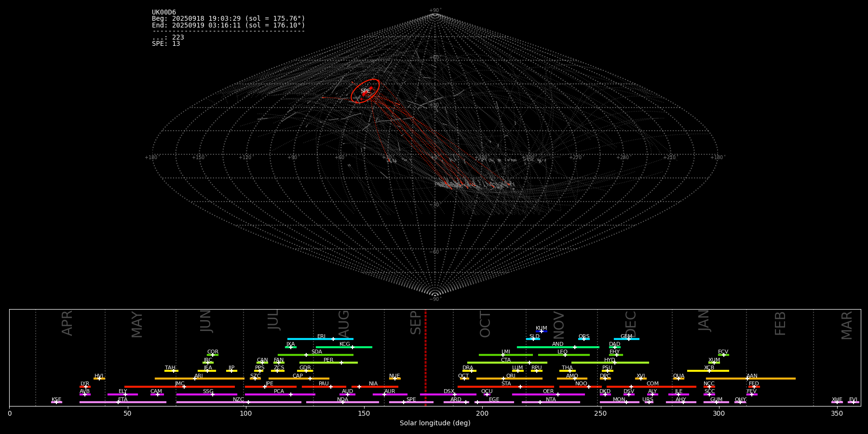Select the DSX shower label
The width and height of the screenshot is (868, 434).
pyautogui.click(x=449, y=392)
